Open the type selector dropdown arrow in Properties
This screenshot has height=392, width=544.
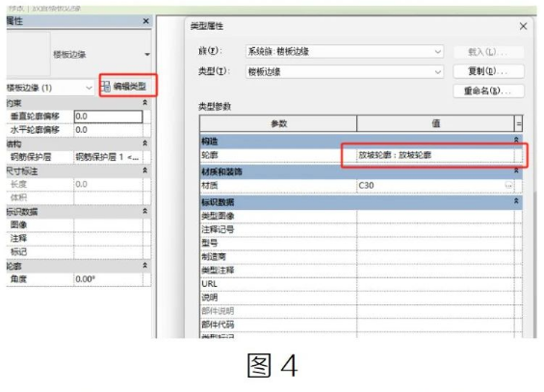click(147, 55)
